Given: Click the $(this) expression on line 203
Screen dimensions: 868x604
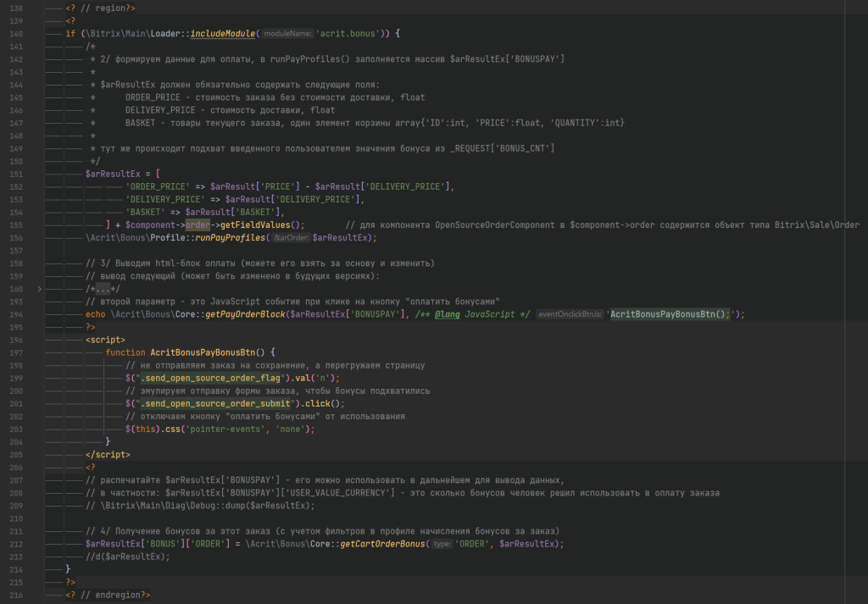Looking at the screenshot, I should tap(142, 429).
